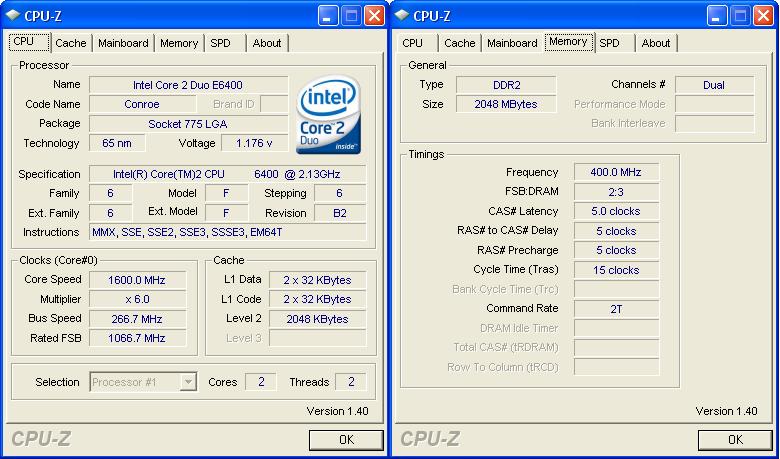Screen dimensions: 780x459
Task: Close the left CPU-Z window
Action: point(374,16)
